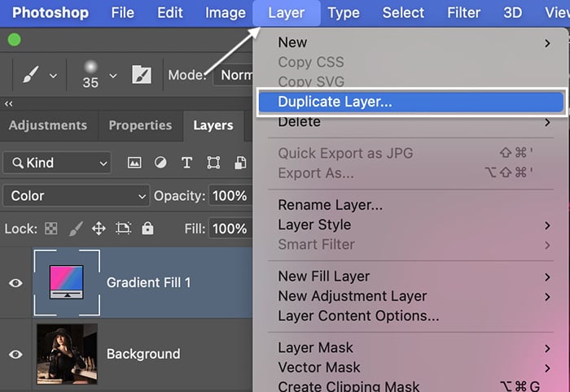Filter layers by shape layers icon
The width and height of the screenshot is (570, 392).
coord(213,163)
